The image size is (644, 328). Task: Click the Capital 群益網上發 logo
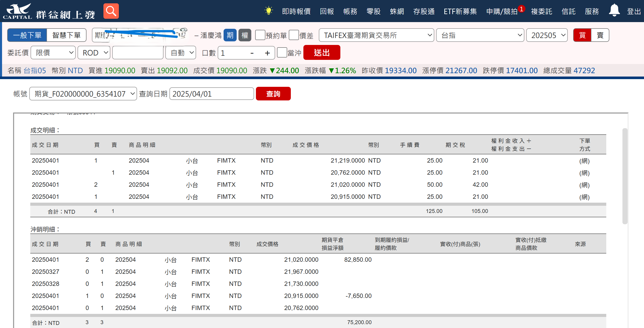(49, 12)
